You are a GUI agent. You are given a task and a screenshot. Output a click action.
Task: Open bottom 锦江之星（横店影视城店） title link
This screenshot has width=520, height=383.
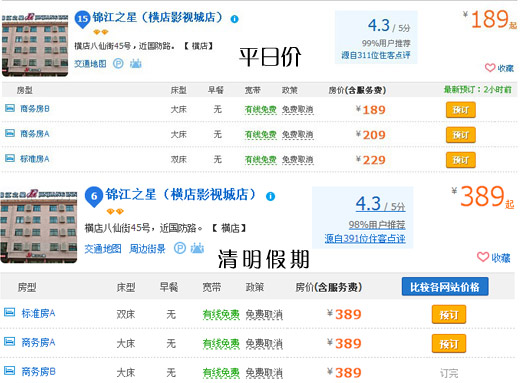(x=181, y=195)
